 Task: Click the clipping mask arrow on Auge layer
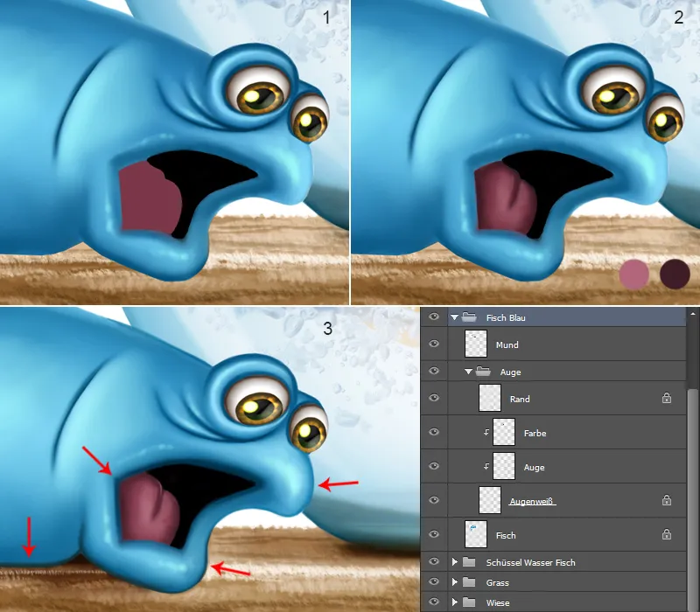click(486, 467)
